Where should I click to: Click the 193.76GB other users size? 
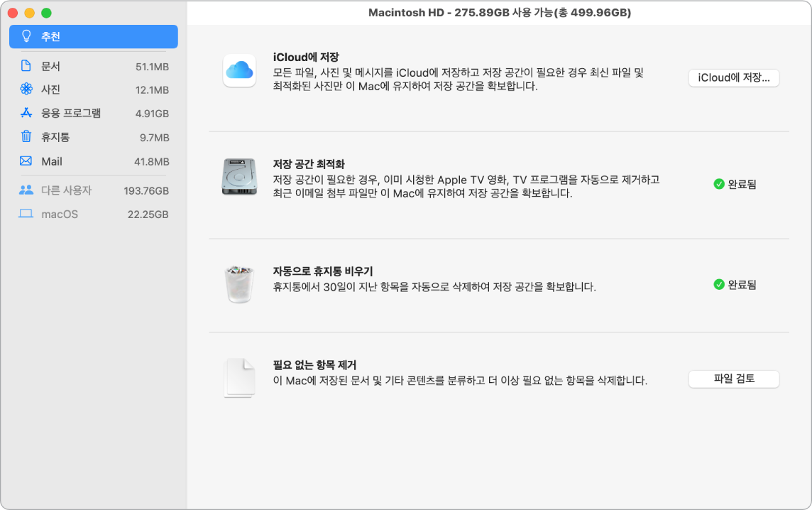point(146,191)
